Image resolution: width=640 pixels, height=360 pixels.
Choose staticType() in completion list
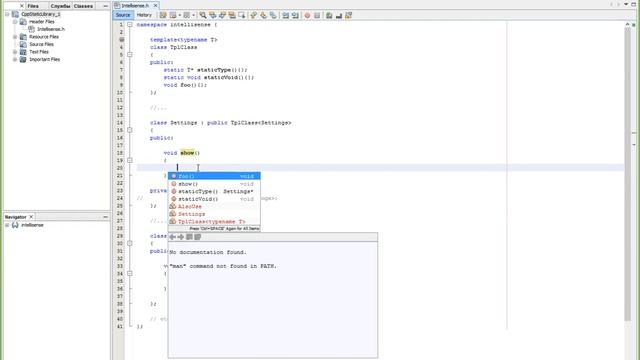tap(214, 191)
